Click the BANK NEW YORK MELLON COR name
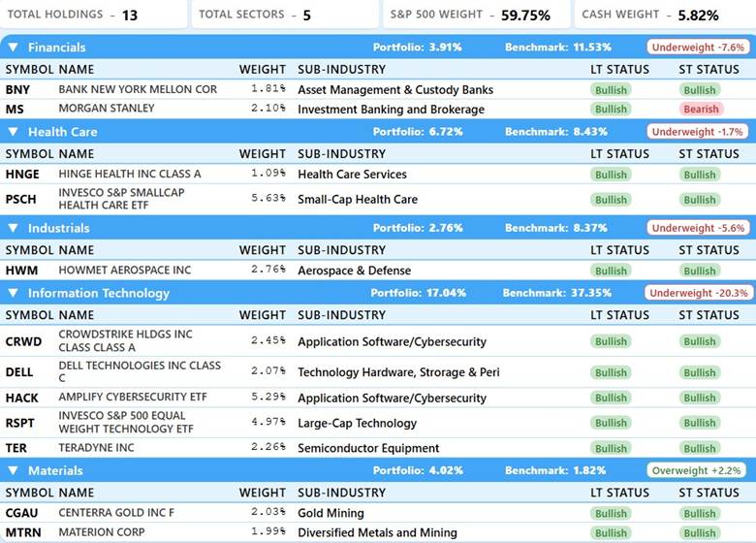Image resolution: width=756 pixels, height=543 pixels. (x=138, y=89)
